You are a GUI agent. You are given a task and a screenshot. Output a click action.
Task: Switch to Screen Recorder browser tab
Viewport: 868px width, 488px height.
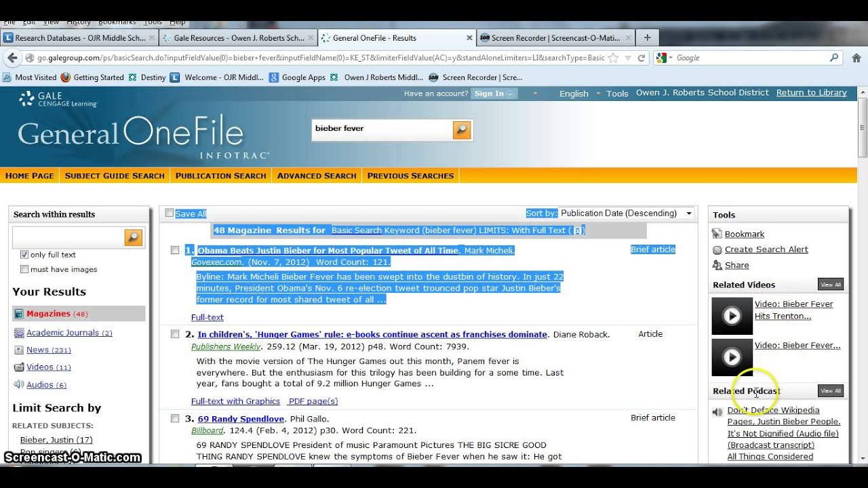pyautogui.click(x=555, y=38)
